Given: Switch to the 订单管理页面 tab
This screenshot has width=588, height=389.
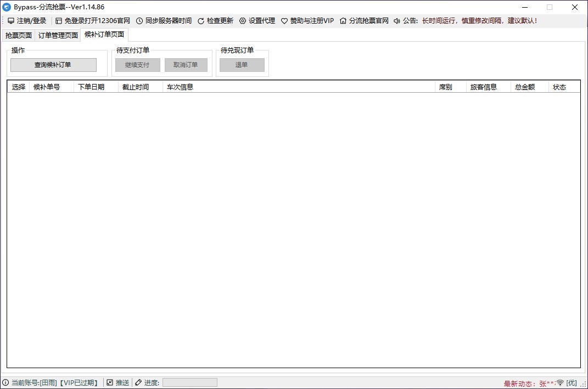Looking at the screenshot, I should 58,35.
